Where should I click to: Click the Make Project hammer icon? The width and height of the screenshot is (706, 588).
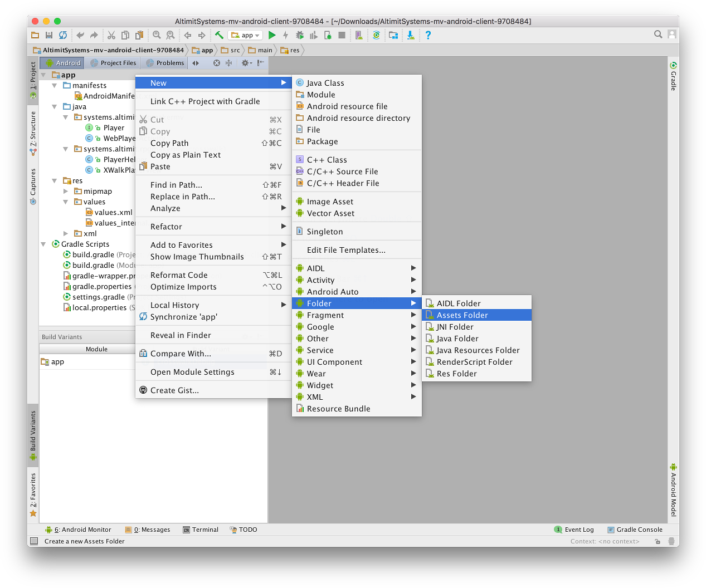click(219, 35)
